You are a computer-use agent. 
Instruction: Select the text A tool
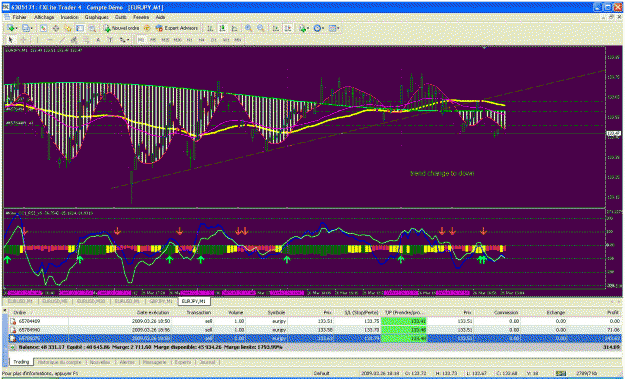[98, 40]
